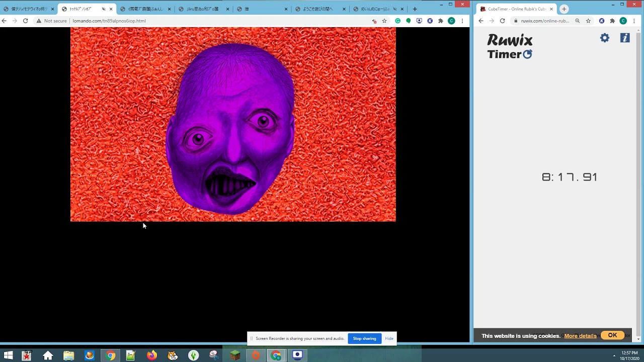This screenshot has height=362, width=644.
Task: Click the padlock icon in Ruwix address bar
Action: click(516, 21)
